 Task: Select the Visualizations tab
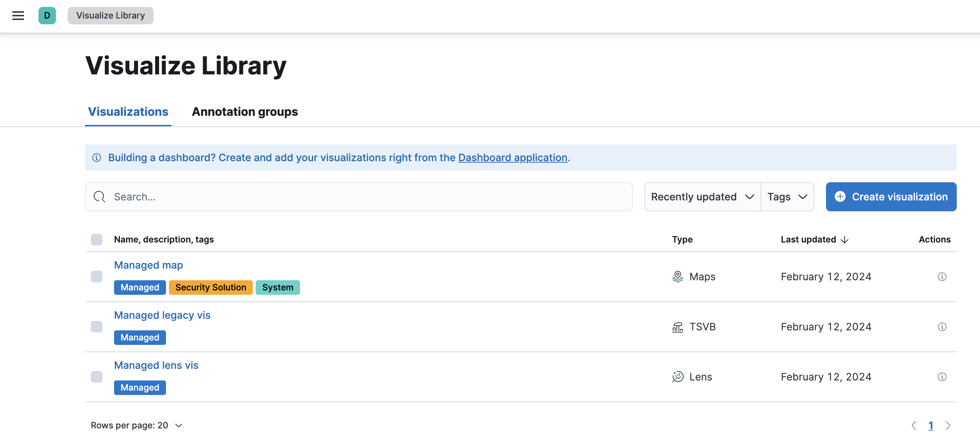pos(127,111)
